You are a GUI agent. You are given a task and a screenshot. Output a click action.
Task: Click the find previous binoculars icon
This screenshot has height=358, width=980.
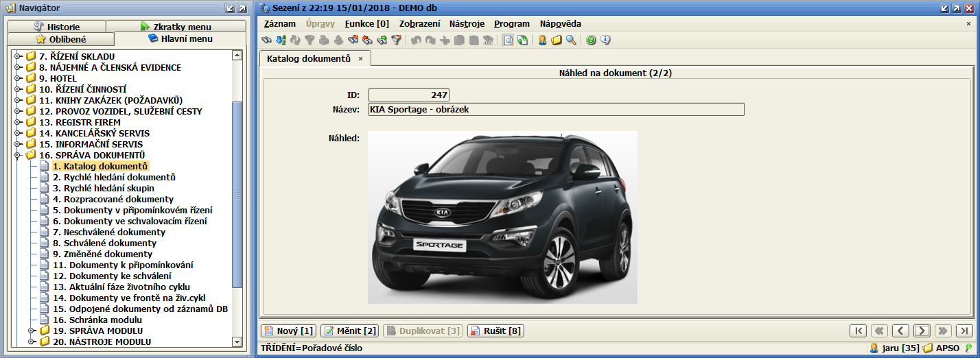(x=367, y=40)
